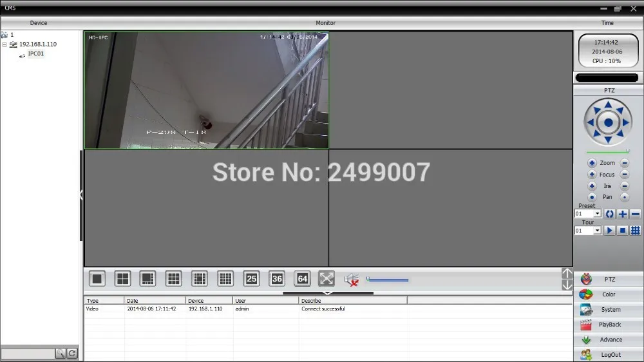This screenshot has height=362, width=644.
Task: Open the PlayBack menu
Action: pyautogui.click(x=609, y=325)
